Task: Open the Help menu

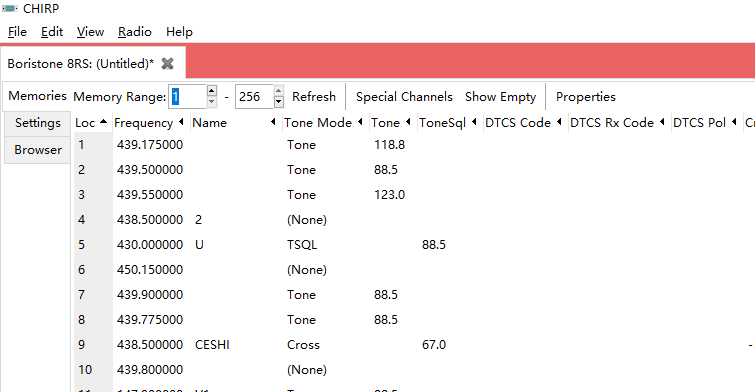Action: pyautogui.click(x=179, y=32)
